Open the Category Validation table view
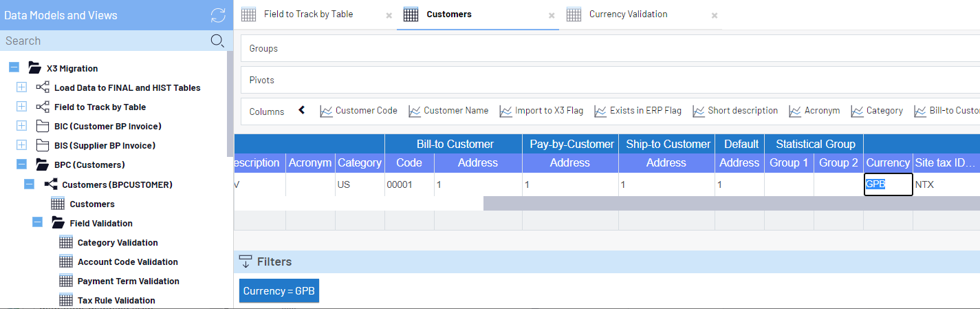The width and height of the screenshot is (980, 309). 117,242
